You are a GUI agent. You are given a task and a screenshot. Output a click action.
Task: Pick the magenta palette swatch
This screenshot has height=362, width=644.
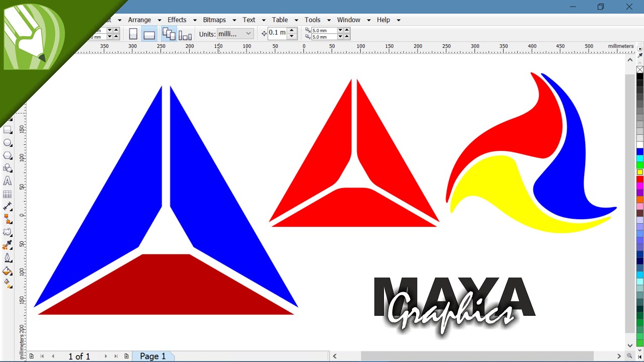coord(640,186)
